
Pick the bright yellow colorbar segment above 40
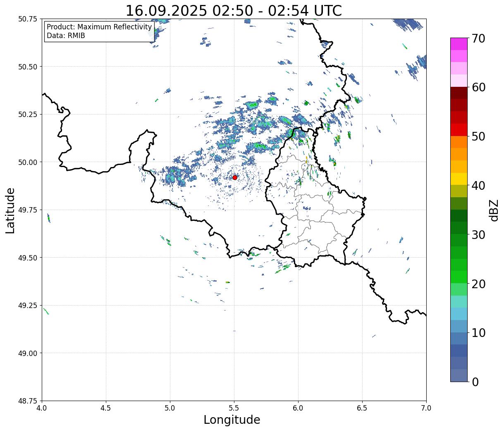coord(459,179)
